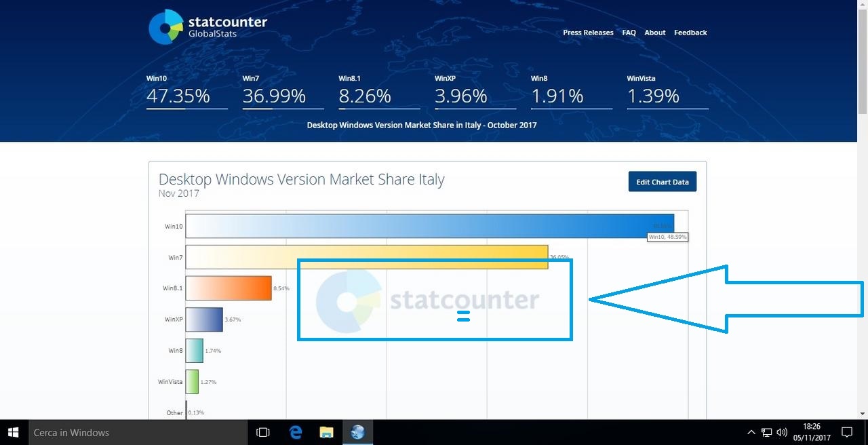The height and width of the screenshot is (445, 868).
Task: Click the Cerca in Windows search box
Action: pos(138,432)
